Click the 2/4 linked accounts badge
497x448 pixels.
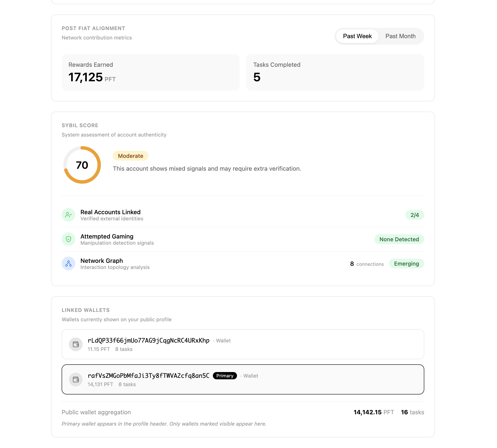pos(414,215)
